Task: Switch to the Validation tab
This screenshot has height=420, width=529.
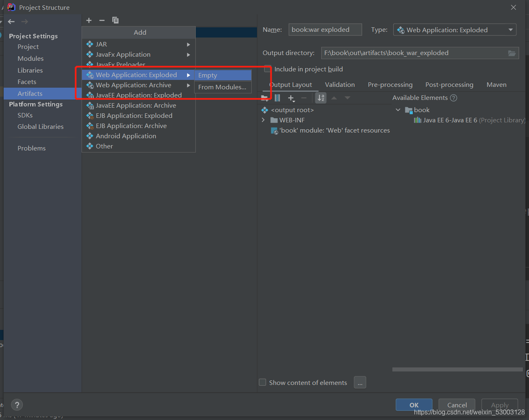Action: point(340,84)
